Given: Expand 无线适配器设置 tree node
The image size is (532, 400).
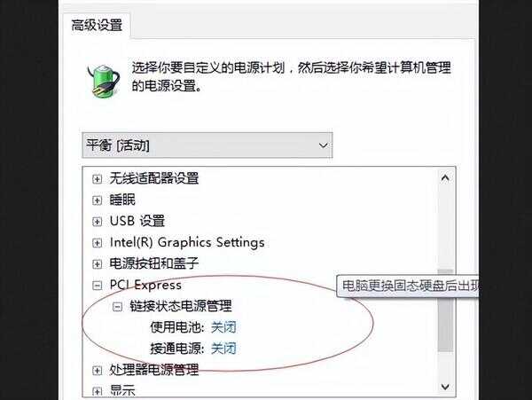Looking at the screenshot, I should pyautogui.click(x=97, y=179).
